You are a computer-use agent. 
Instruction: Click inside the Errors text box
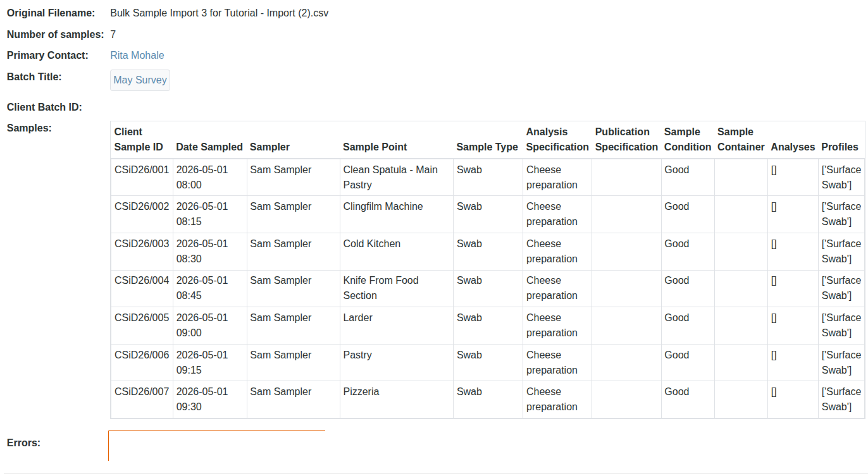click(216, 446)
